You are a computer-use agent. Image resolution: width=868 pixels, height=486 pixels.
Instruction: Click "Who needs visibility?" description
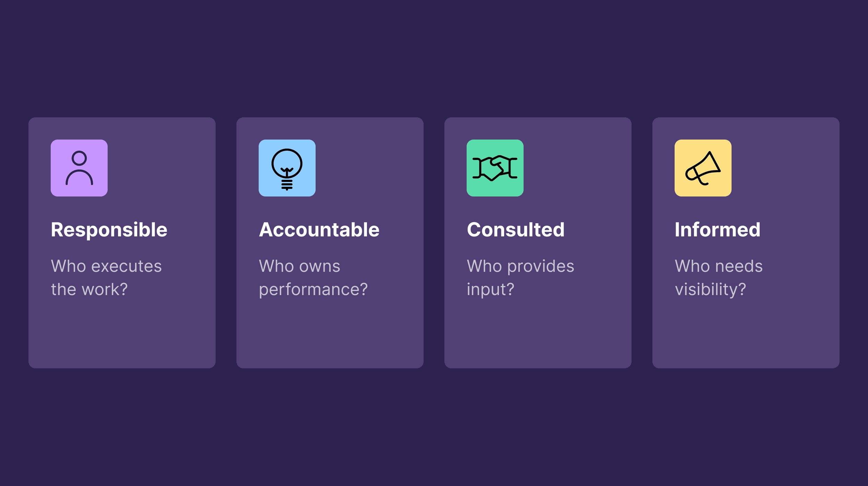point(718,278)
